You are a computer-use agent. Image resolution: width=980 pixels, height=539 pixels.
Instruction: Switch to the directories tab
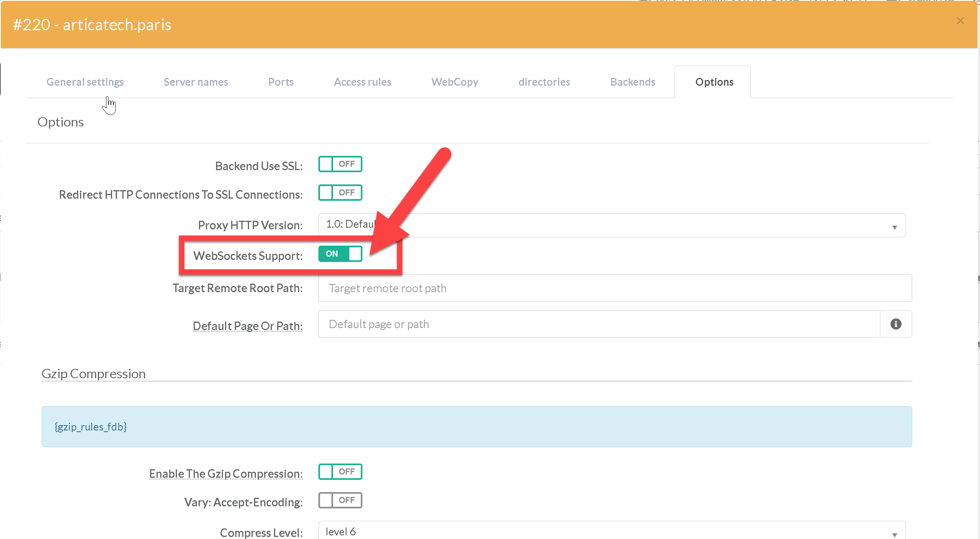[544, 82]
